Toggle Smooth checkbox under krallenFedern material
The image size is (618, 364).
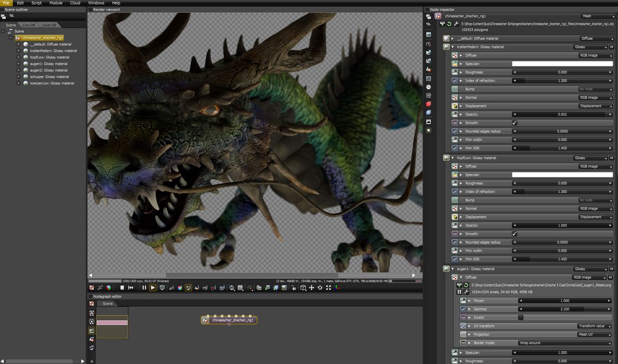click(514, 123)
